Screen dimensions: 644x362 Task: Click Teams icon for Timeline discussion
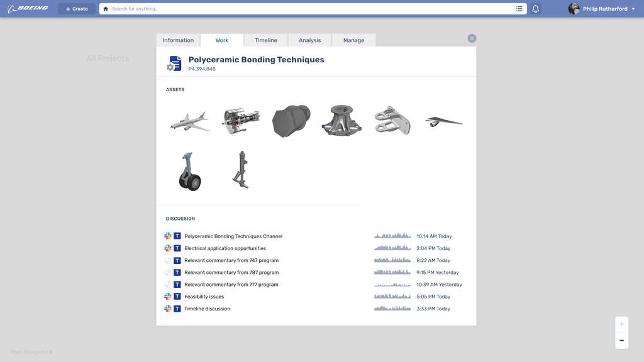tap(177, 309)
